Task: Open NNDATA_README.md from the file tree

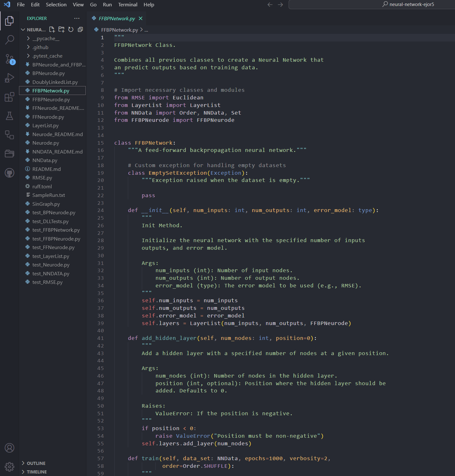Action: point(53,152)
